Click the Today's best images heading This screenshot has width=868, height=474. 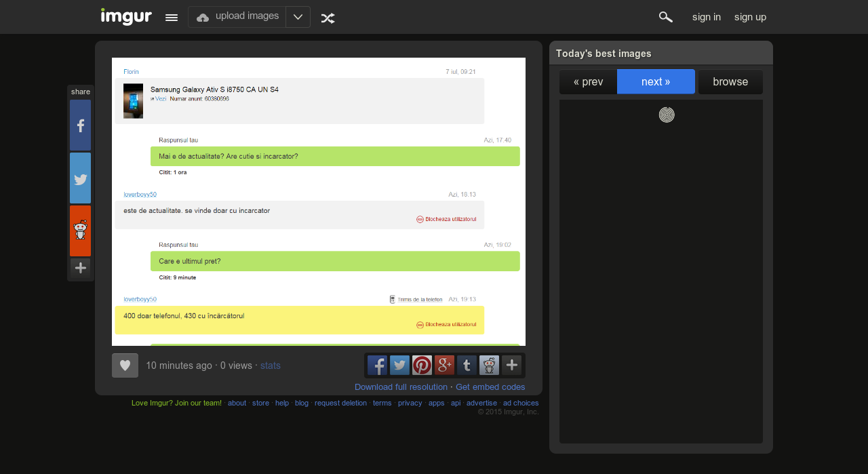(604, 54)
